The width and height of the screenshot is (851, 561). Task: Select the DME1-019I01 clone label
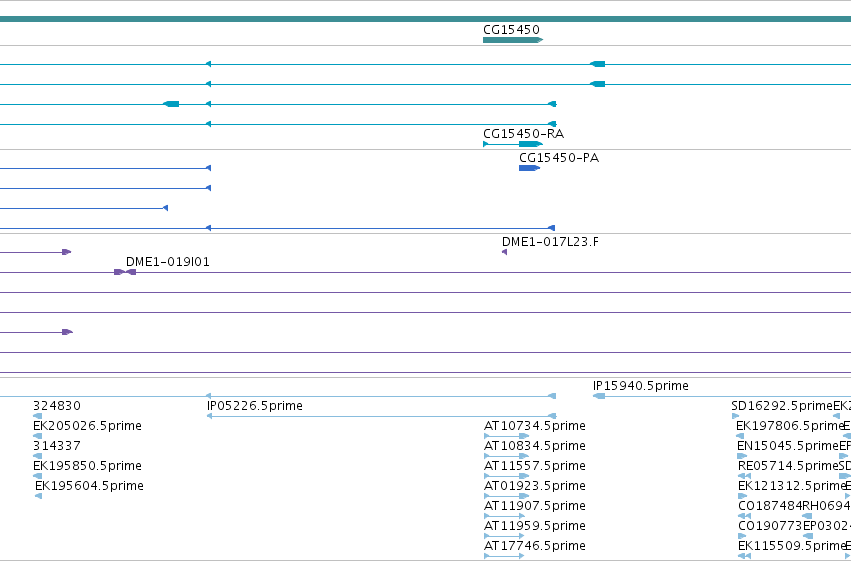[x=168, y=262]
